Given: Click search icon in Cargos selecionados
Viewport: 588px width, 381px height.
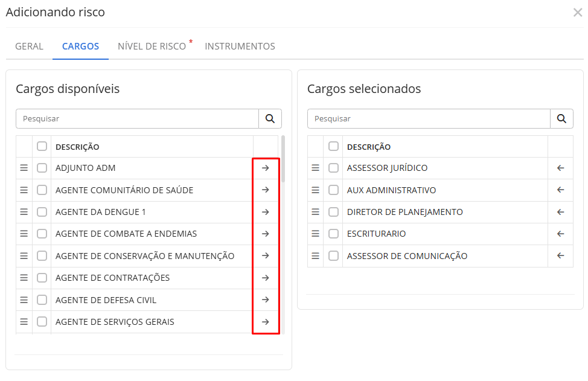Looking at the screenshot, I should 561,118.
